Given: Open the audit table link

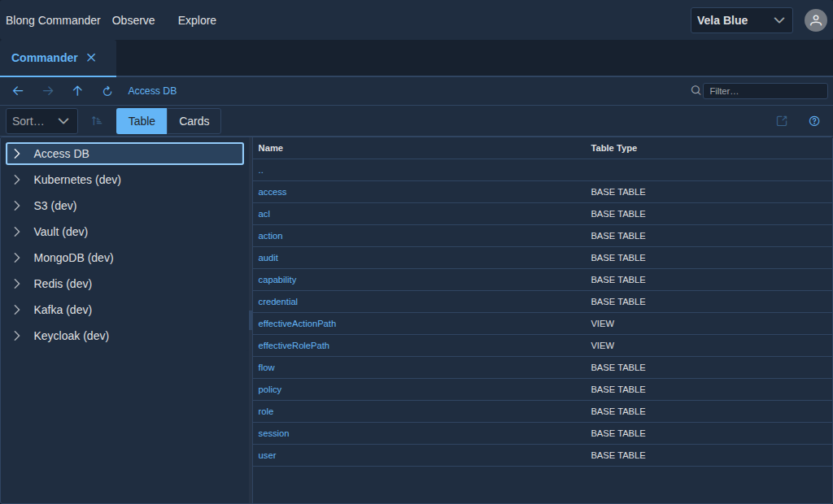Looking at the screenshot, I should [268, 258].
